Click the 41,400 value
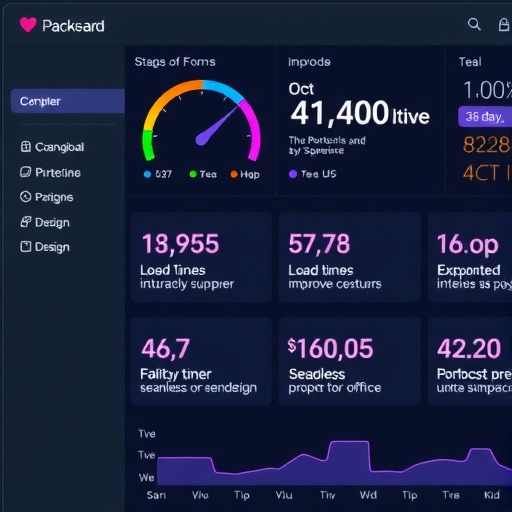This screenshot has width=512, height=512. tap(339, 113)
